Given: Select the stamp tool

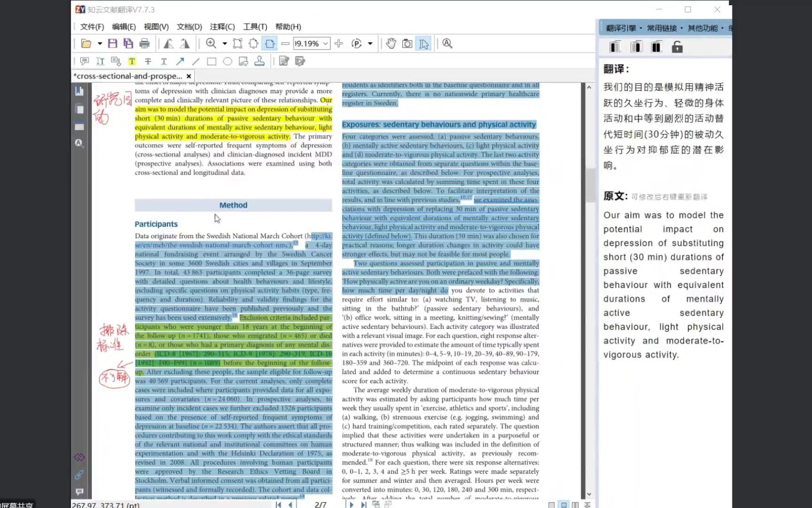Looking at the screenshot, I should pos(259,61).
